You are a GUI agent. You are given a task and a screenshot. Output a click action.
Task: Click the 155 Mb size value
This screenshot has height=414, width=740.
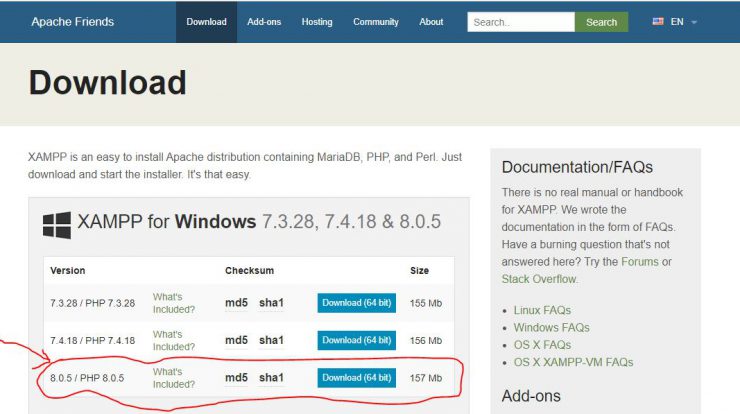coord(426,303)
